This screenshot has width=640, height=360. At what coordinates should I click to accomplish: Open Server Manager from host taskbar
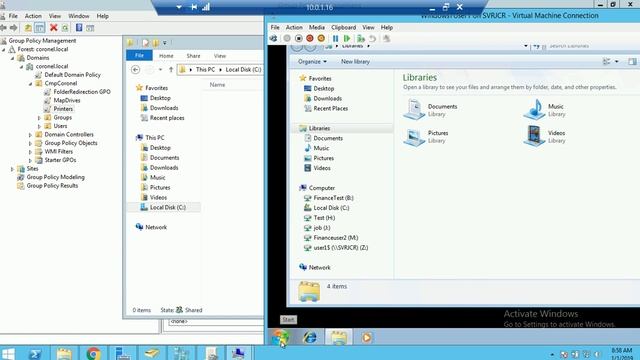tap(122, 353)
